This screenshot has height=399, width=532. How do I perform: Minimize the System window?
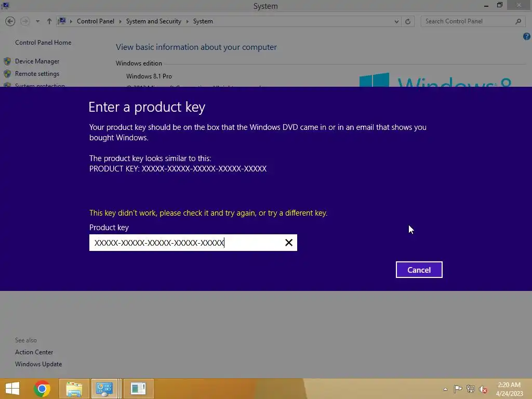pyautogui.click(x=486, y=5)
